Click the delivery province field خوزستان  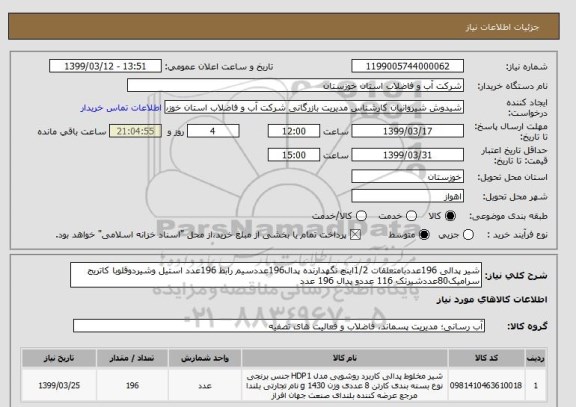[x=407, y=177]
